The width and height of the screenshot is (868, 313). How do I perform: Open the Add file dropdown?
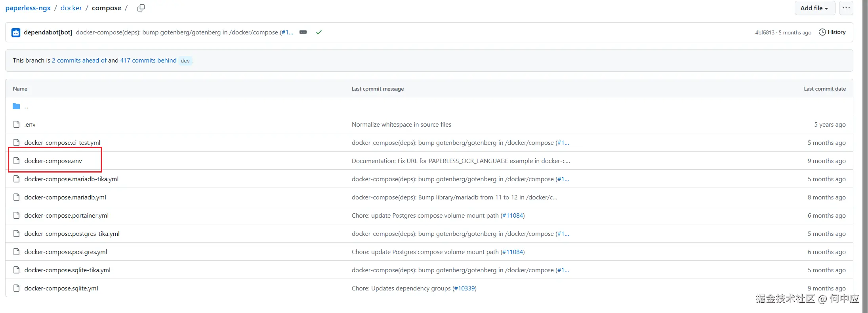814,8
